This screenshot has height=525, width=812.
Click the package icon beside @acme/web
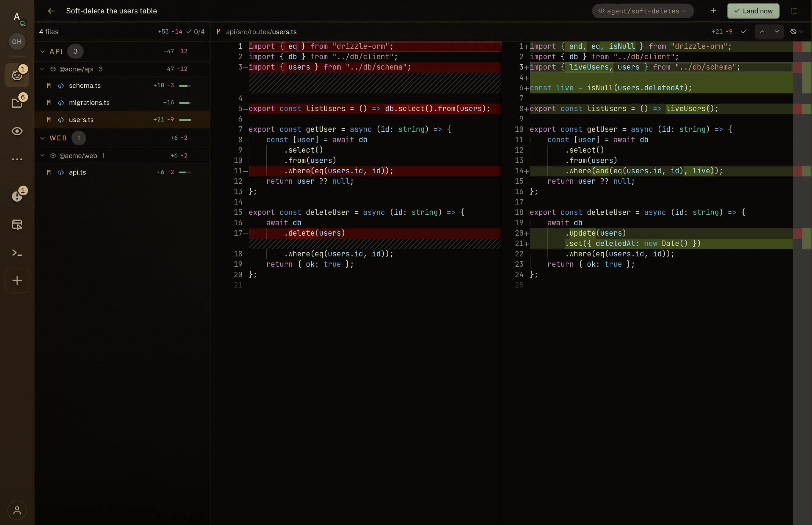53,155
